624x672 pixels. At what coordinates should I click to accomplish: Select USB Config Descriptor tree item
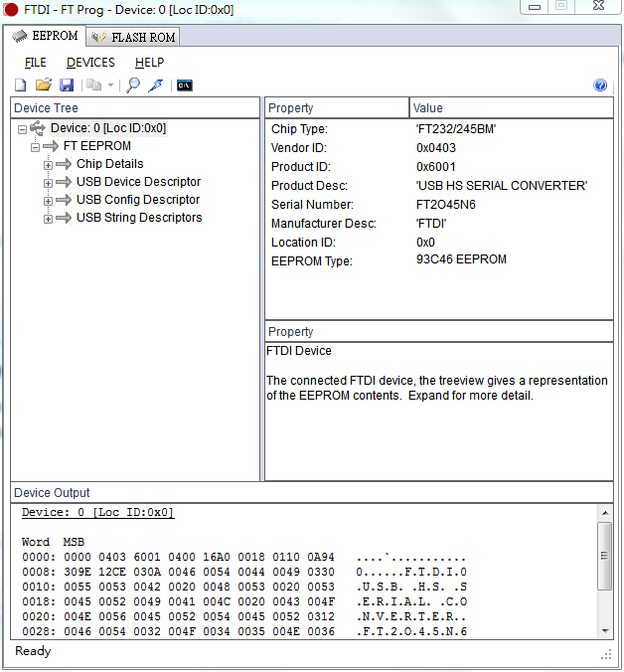[x=138, y=200]
